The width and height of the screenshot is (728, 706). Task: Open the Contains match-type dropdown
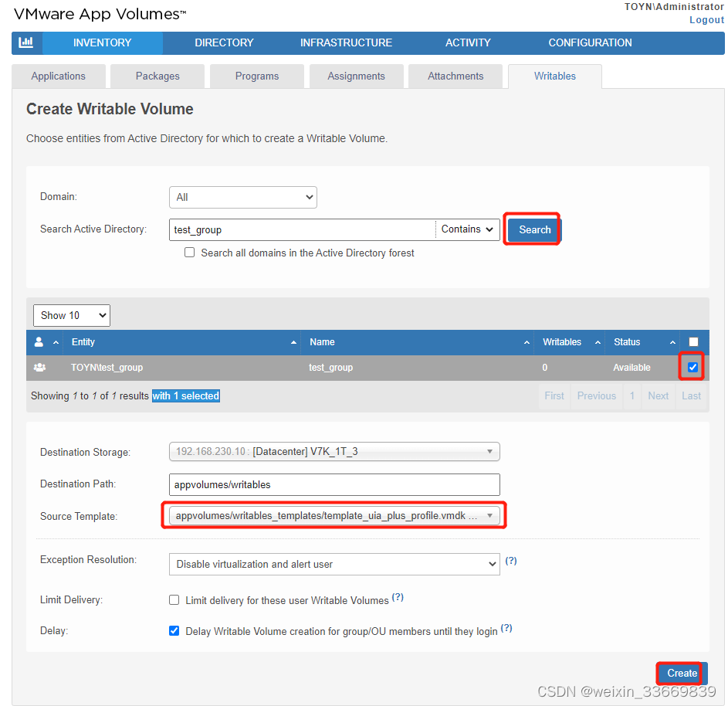467,229
